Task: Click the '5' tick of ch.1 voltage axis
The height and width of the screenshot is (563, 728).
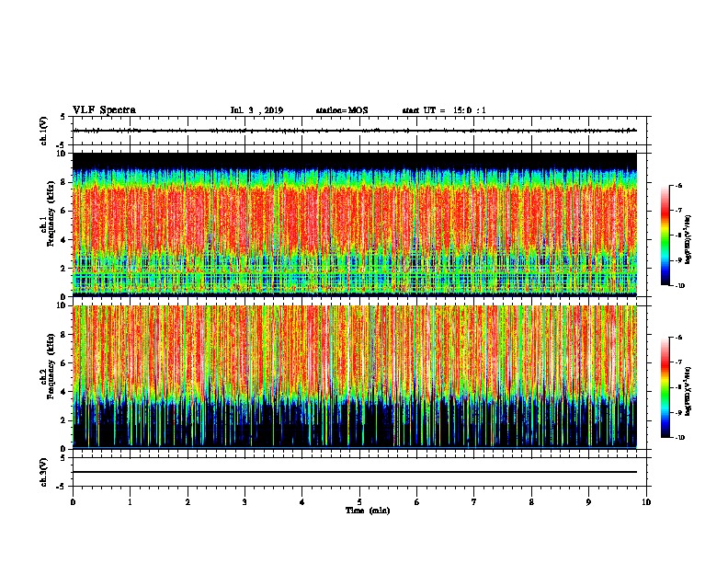Action: [63, 117]
